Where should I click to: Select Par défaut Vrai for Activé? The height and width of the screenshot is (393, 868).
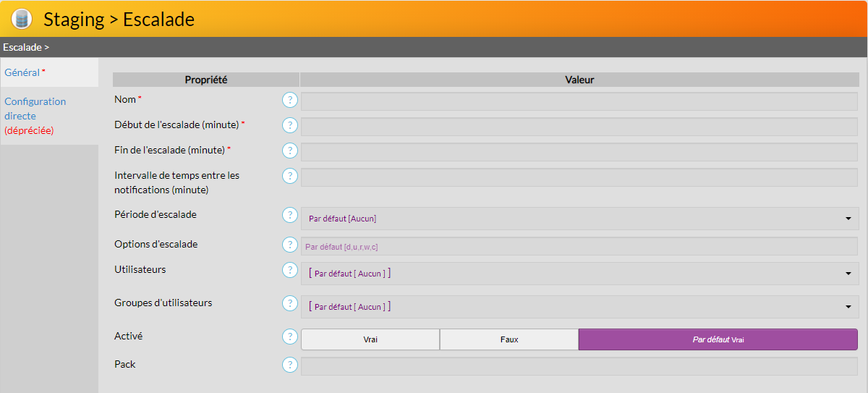tap(718, 339)
